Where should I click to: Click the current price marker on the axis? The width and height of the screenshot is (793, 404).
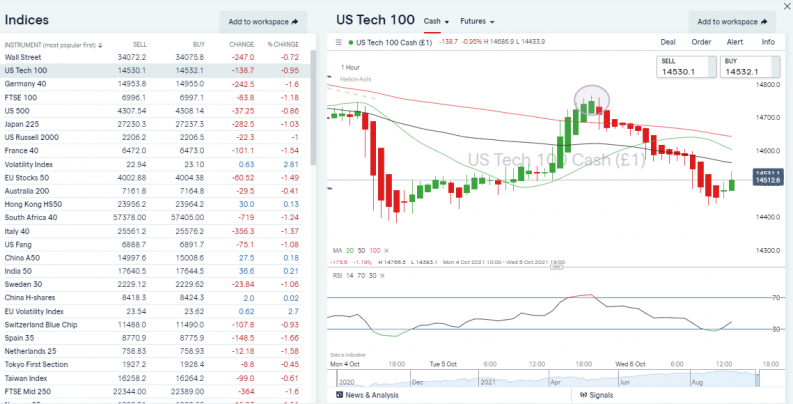(x=768, y=176)
